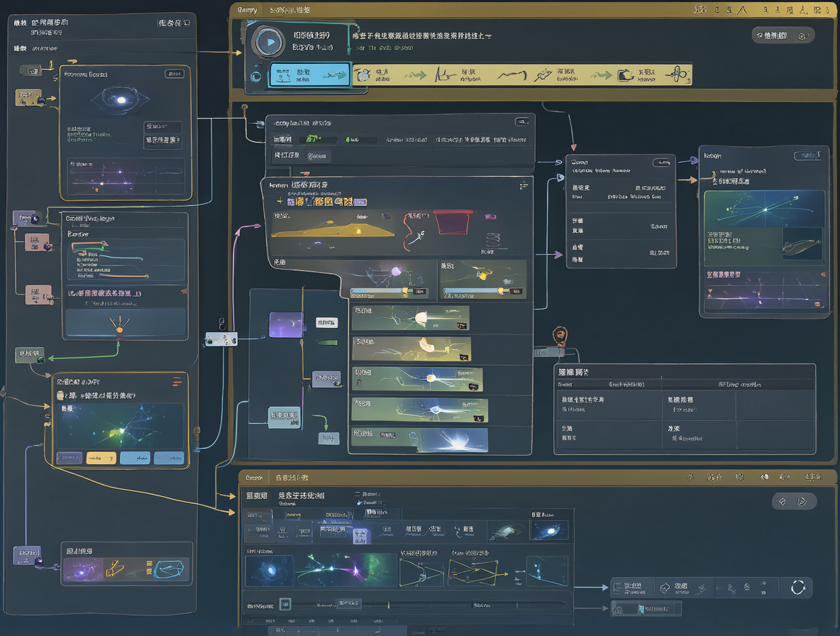Open the green star map thumbnail
This screenshot has width=840, height=636.
pos(764,209)
